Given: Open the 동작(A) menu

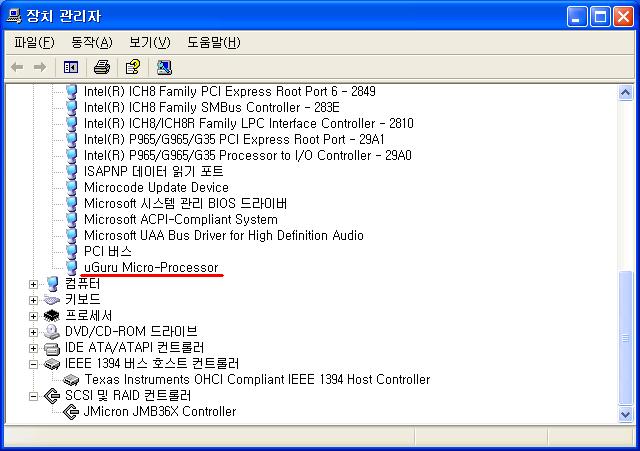Looking at the screenshot, I should [x=91, y=42].
